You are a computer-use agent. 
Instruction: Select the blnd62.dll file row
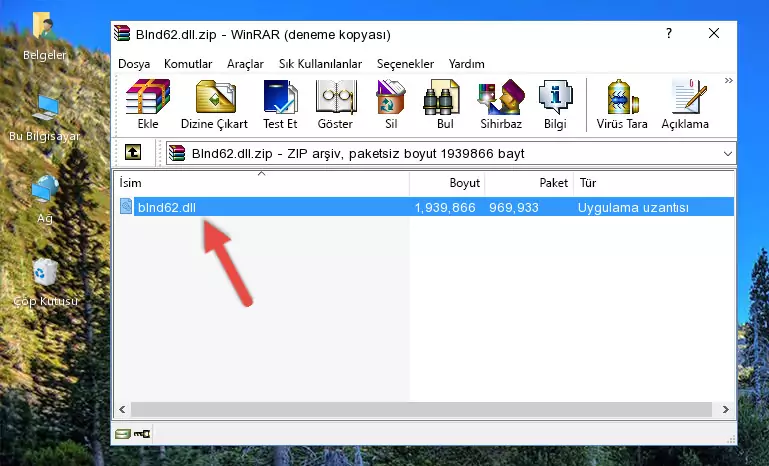pos(426,207)
